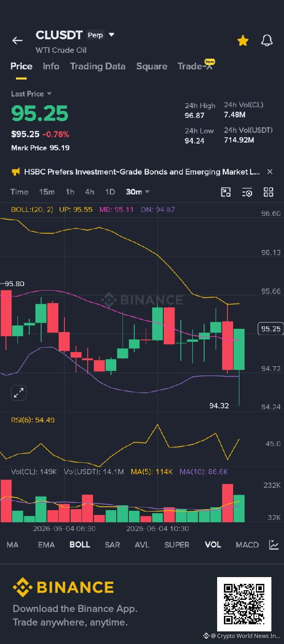Open the grid layout icon
The height and width of the screenshot is (644, 284).
tap(268, 192)
